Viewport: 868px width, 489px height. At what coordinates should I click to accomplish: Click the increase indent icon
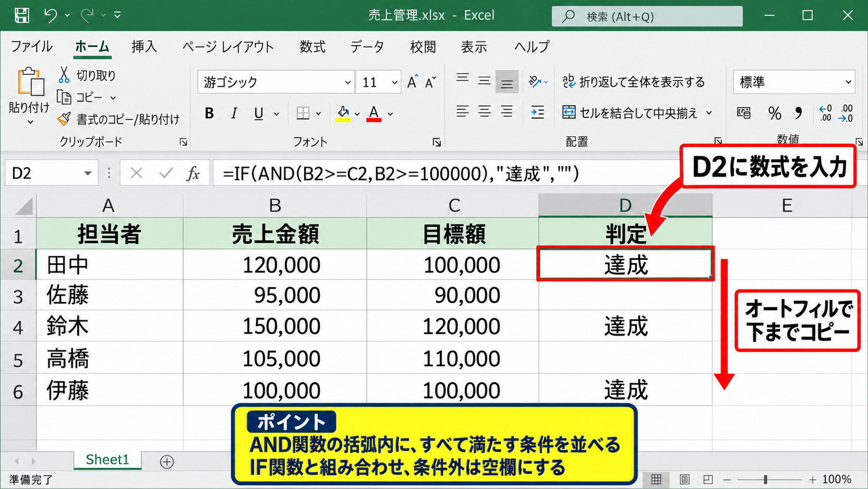(538, 112)
